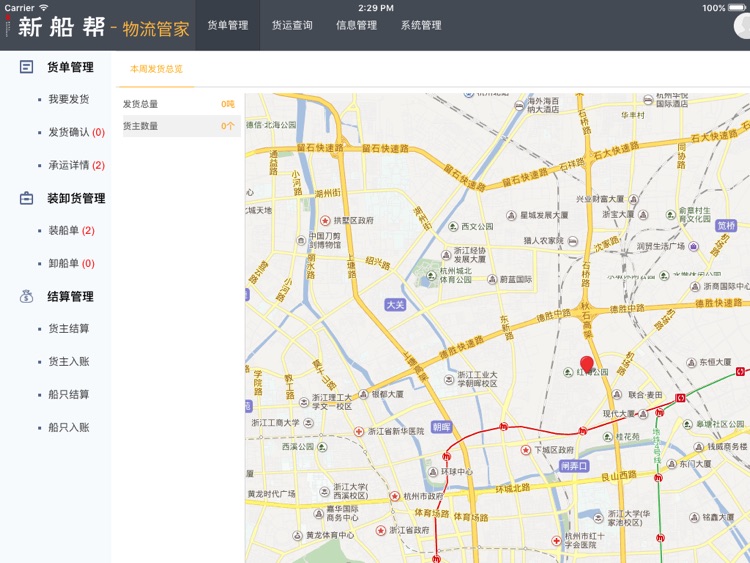Open 发货确认 (0) in the sidebar
The image size is (750, 563).
(77, 132)
